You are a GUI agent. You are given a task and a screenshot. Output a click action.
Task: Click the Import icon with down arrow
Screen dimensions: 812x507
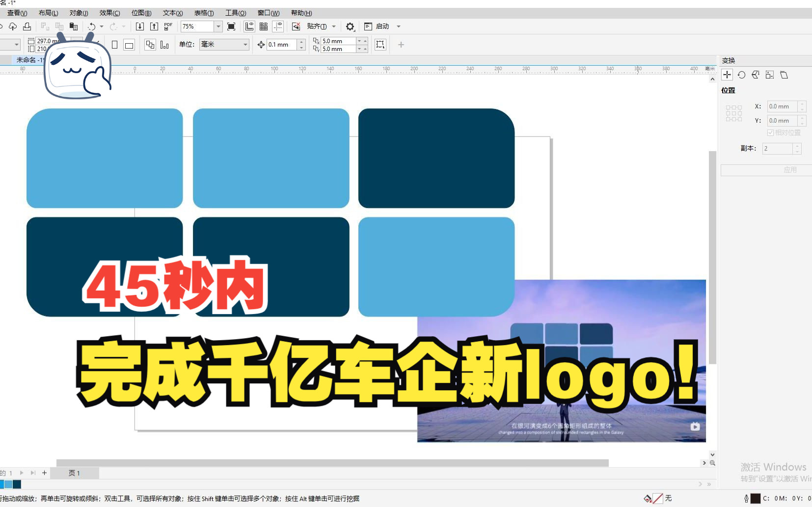(x=140, y=27)
